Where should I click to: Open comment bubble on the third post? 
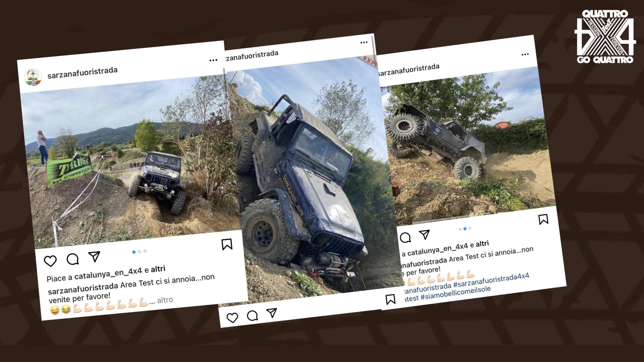point(405,238)
